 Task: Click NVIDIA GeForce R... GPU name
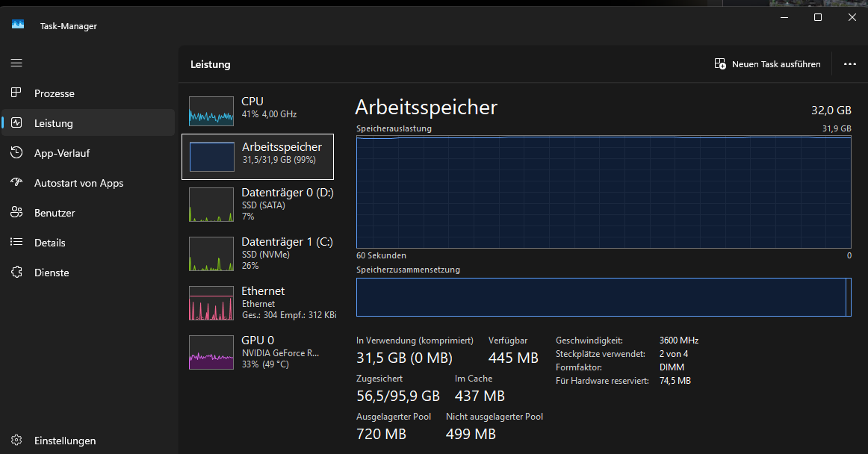pos(280,353)
